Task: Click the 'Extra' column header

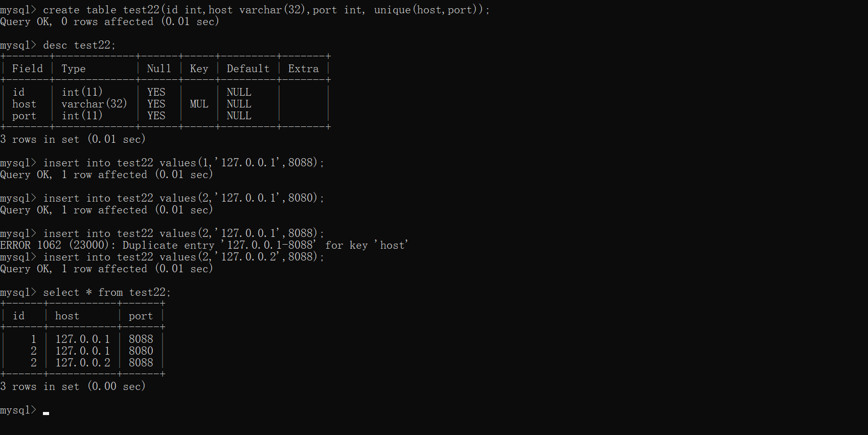Action: tap(303, 69)
